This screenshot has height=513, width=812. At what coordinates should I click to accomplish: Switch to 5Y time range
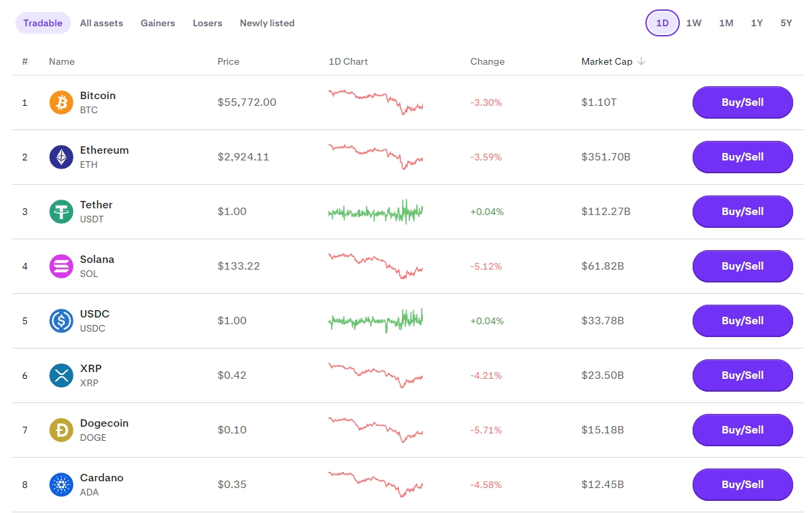point(786,23)
